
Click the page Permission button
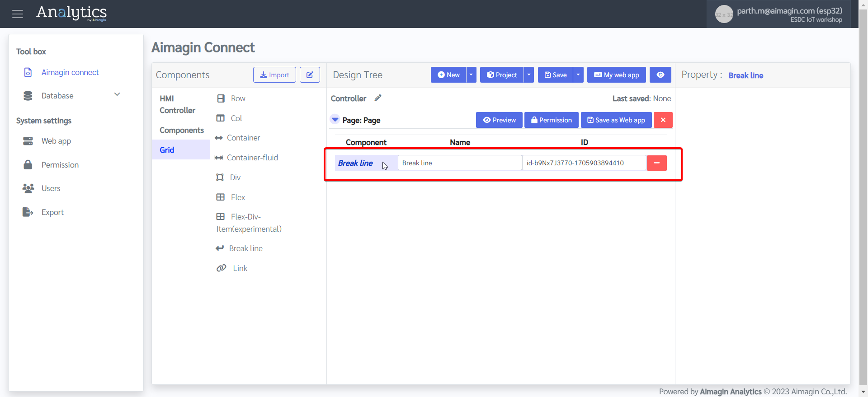click(x=552, y=120)
